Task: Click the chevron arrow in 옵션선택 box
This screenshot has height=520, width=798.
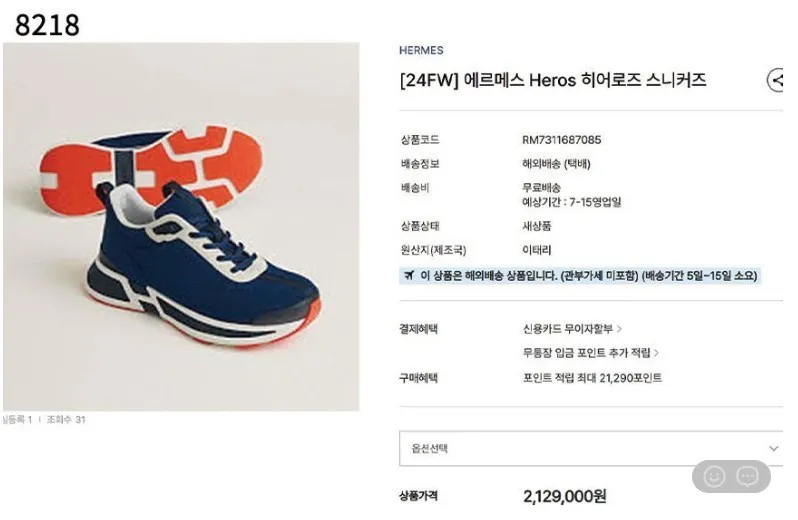Action: pyautogui.click(x=774, y=448)
